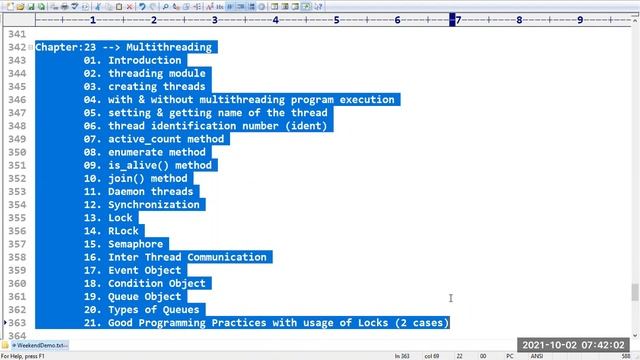Click the '09. is_alive() method' line
Viewport: 640px width, 360px height.
[x=148, y=165]
